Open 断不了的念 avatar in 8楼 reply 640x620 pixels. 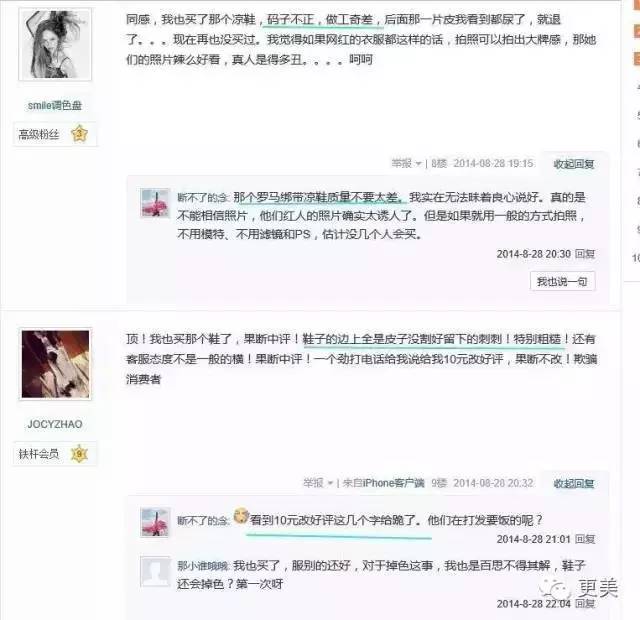pyautogui.click(x=155, y=203)
